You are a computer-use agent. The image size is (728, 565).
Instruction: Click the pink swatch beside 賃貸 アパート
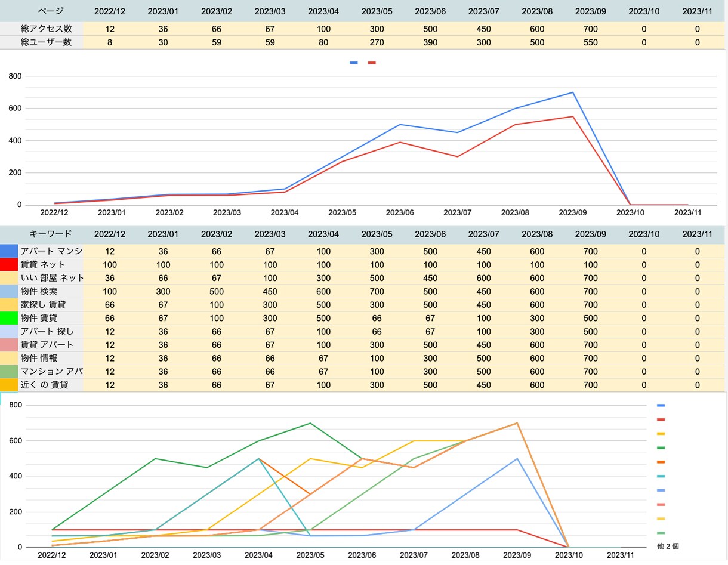(x=9, y=345)
